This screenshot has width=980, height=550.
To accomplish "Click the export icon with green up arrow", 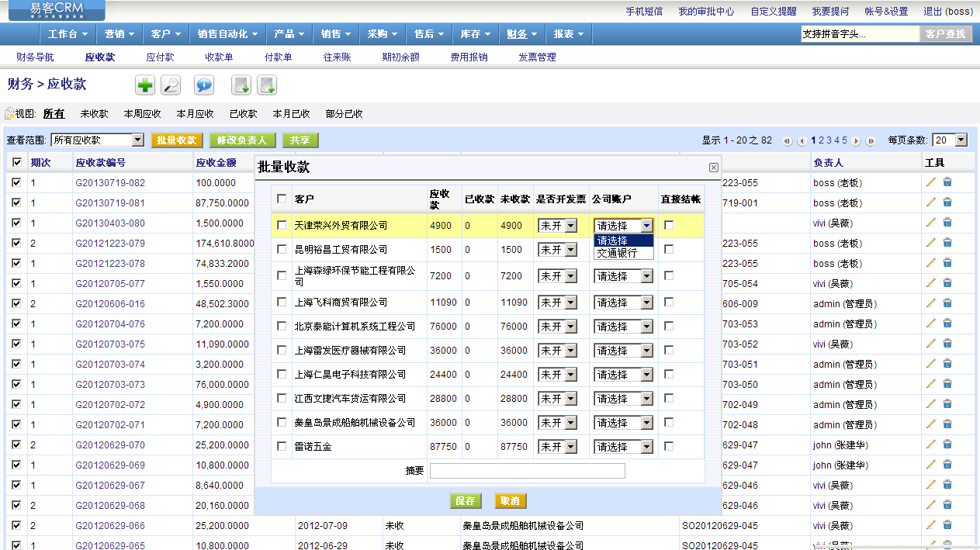I will pyautogui.click(x=267, y=85).
